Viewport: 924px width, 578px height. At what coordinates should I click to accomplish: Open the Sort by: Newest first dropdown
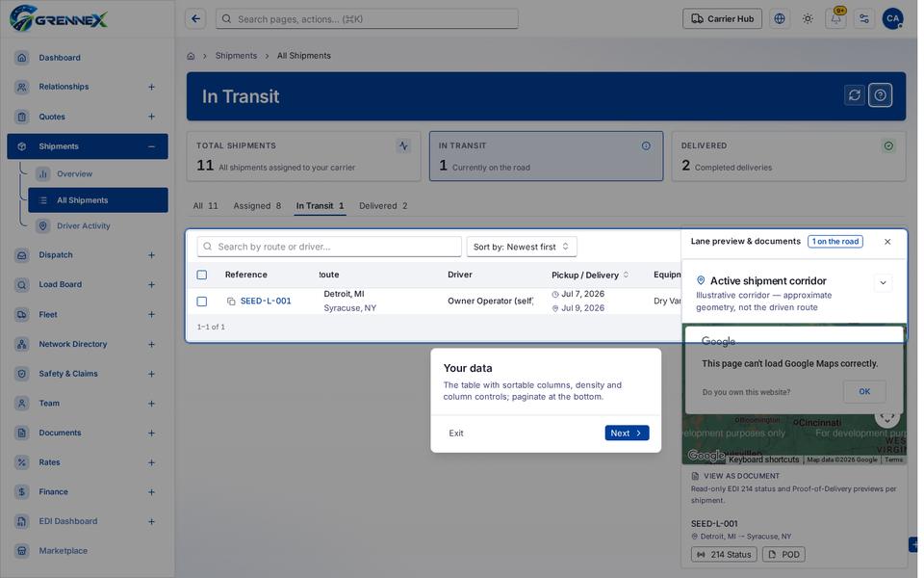[522, 247]
